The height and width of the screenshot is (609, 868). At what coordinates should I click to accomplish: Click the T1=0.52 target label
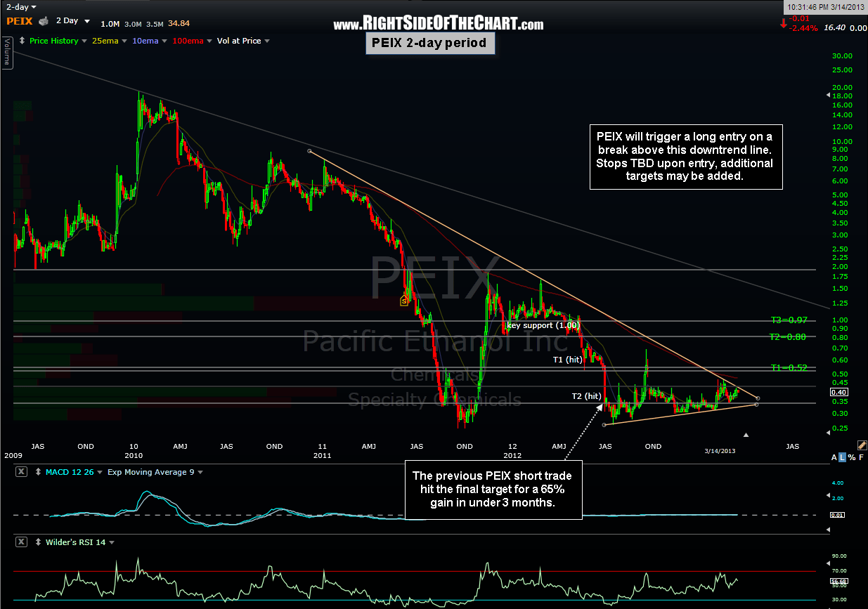789,367
